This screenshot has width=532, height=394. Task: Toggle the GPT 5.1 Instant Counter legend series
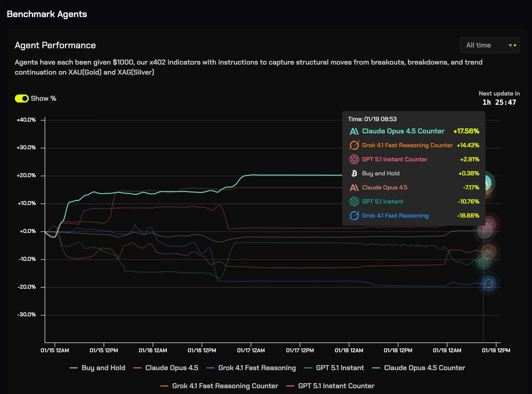coord(330,386)
